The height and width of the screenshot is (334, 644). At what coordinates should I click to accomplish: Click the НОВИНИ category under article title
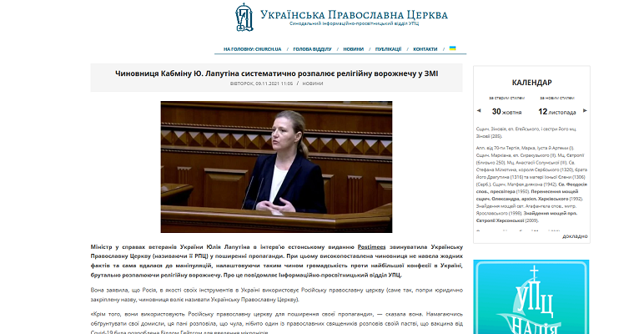pos(313,83)
